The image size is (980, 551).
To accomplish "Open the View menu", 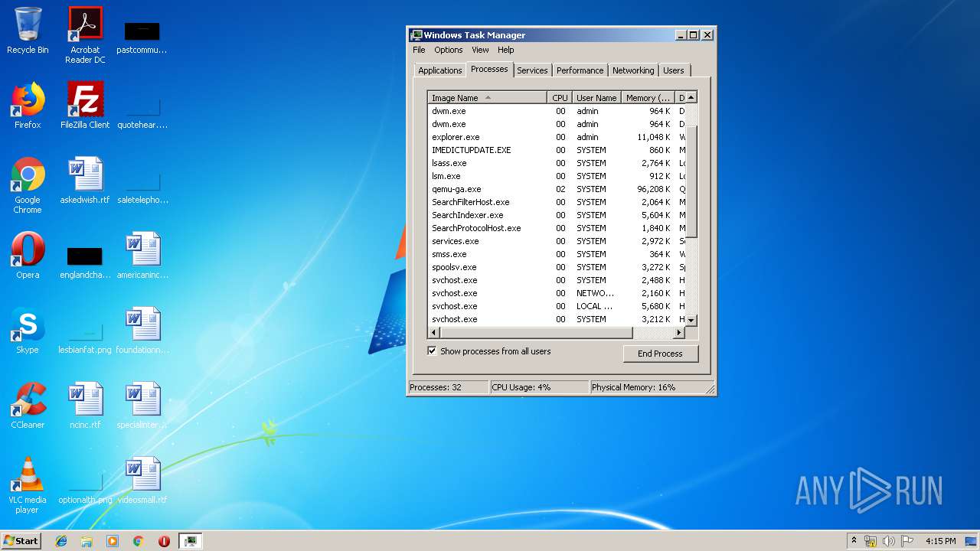I will (480, 50).
